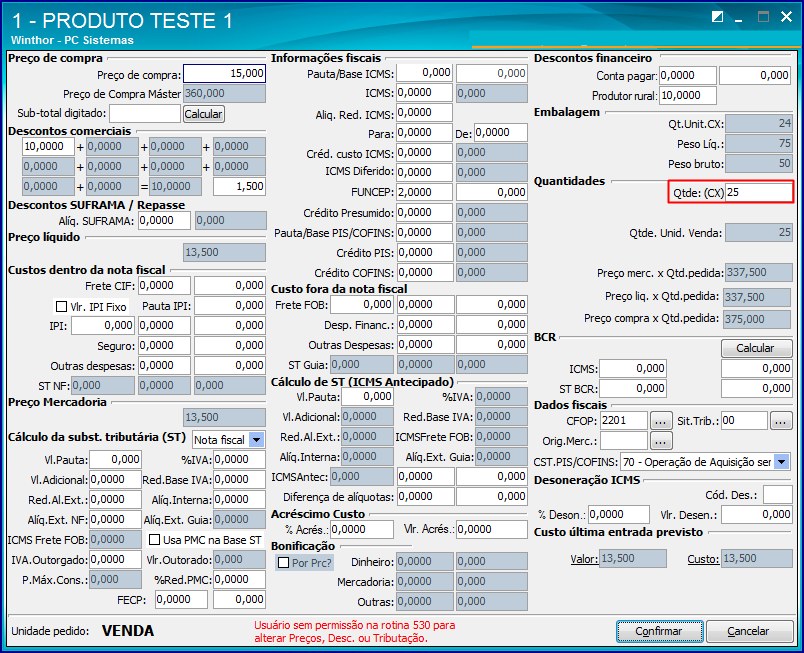Viewport: 804px width, 653px height.
Task: Click the Preço de Compra Máster value 360,000
Action: point(224,94)
